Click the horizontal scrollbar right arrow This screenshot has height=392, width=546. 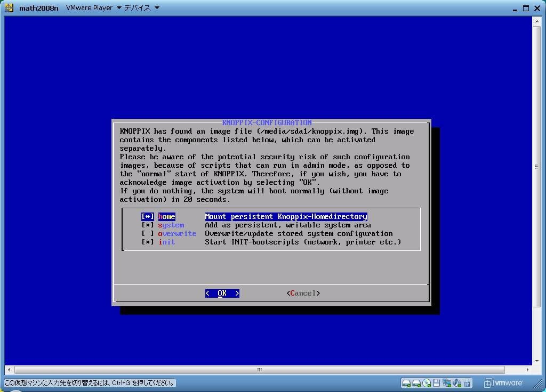coord(527,370)
